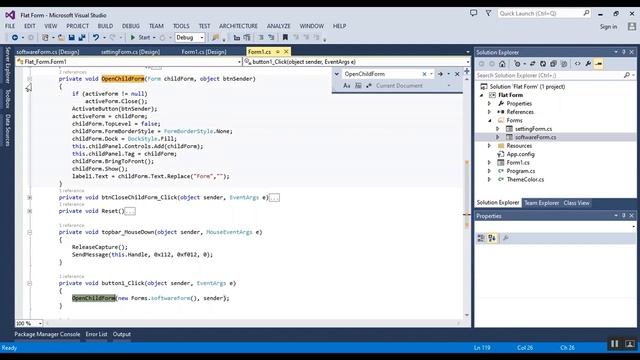Open the TOOLS menu

tap(181, 26)
